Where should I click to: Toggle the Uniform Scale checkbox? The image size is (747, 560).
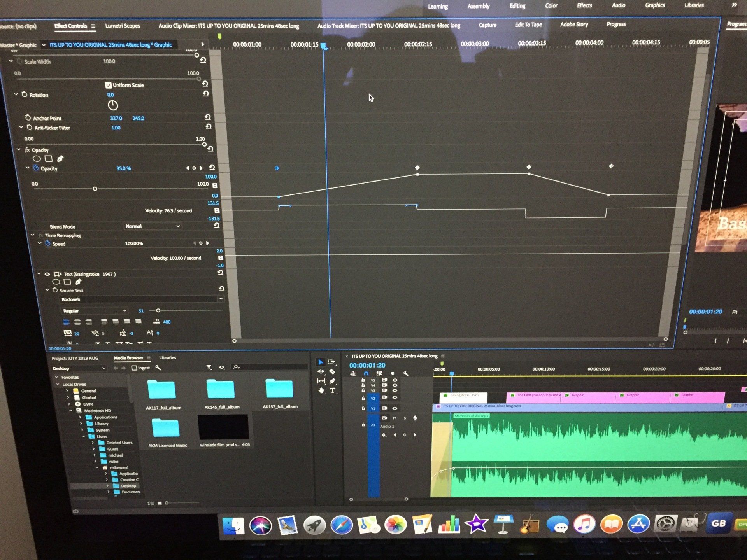(108, 85)
